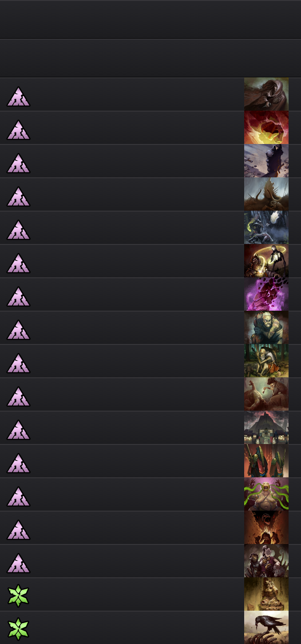The height and width of the screenshot is (644, 301).
Task: Open the armored dark figure on battlefield thumbnail
Action: pos(266,161)
